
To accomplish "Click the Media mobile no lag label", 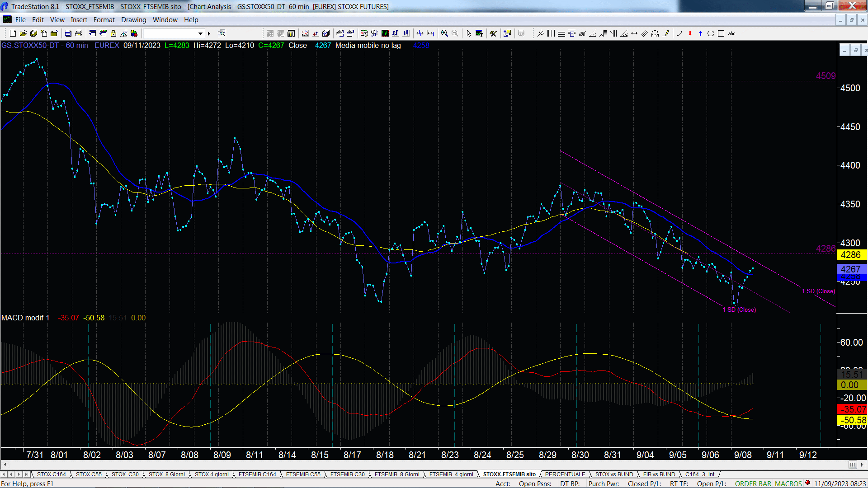I will pos(368,46).
